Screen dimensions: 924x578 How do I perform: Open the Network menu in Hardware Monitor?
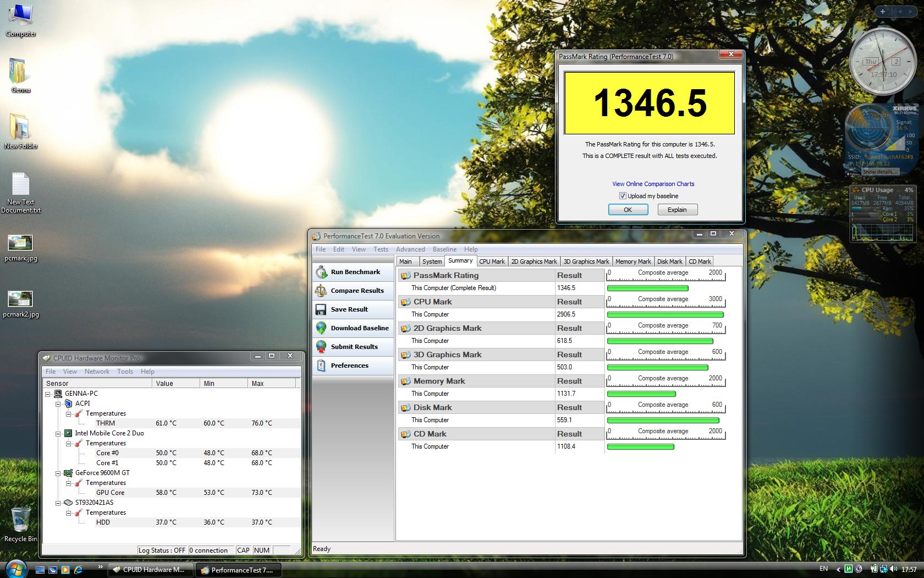[x=97, y=372]
